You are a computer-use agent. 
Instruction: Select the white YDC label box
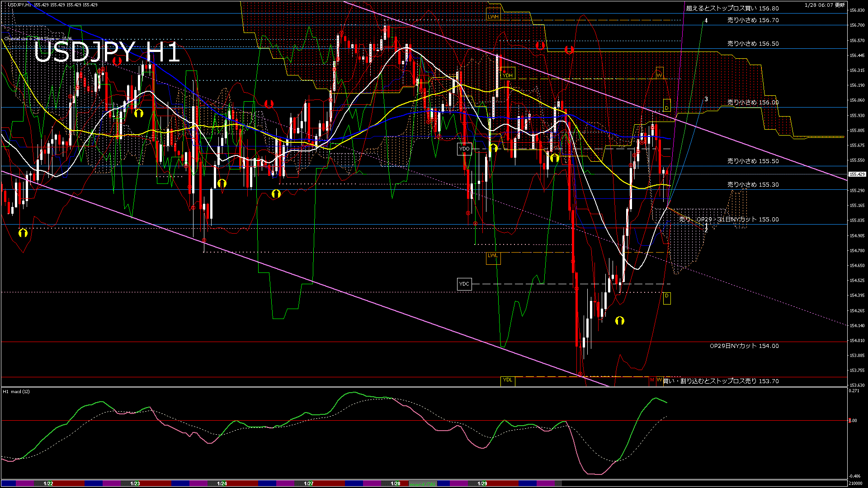pyautogui.click(x=464, y=284)
